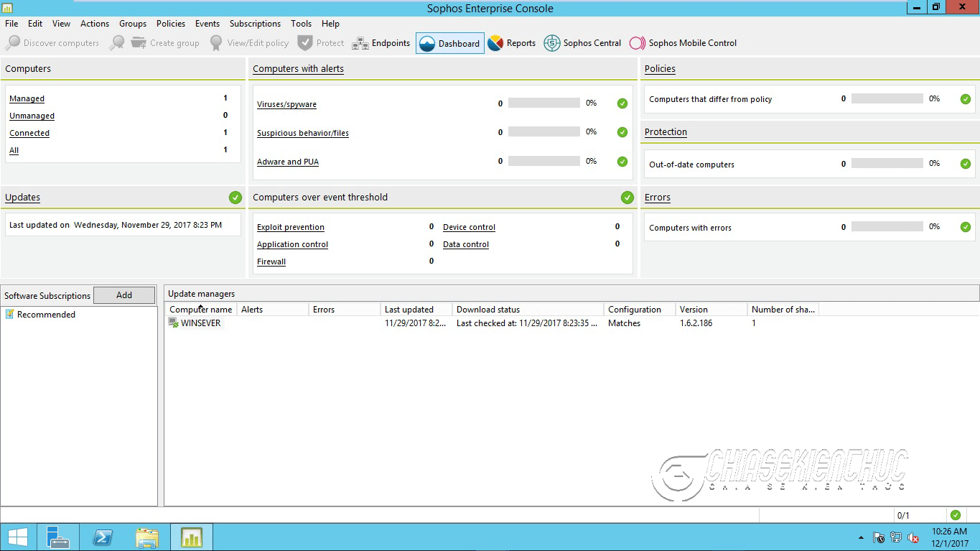This screenshot has width=980, height=551.
Task: Click Sophos Enterprise Console taskbar icon
Action: tap(192, 537)
